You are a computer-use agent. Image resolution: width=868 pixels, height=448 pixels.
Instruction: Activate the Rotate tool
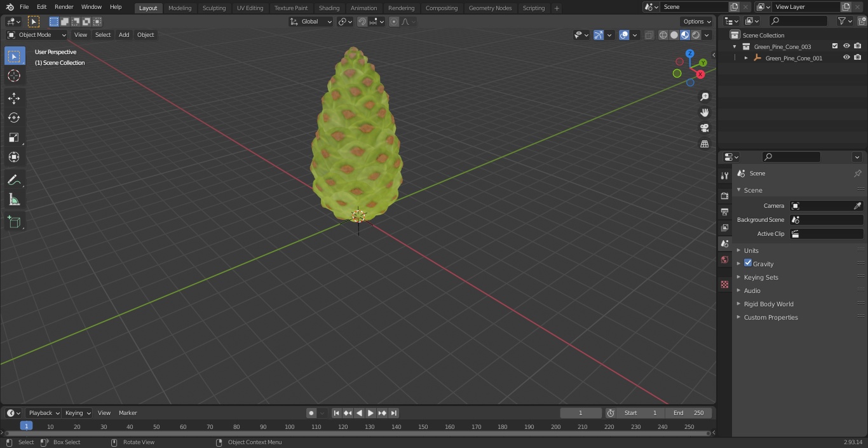[14, 118]
